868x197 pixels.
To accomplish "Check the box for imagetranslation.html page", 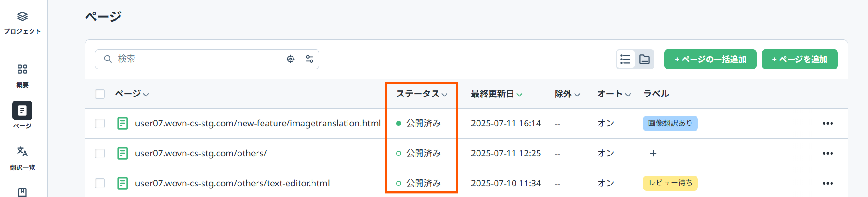I will coord(100,123).
